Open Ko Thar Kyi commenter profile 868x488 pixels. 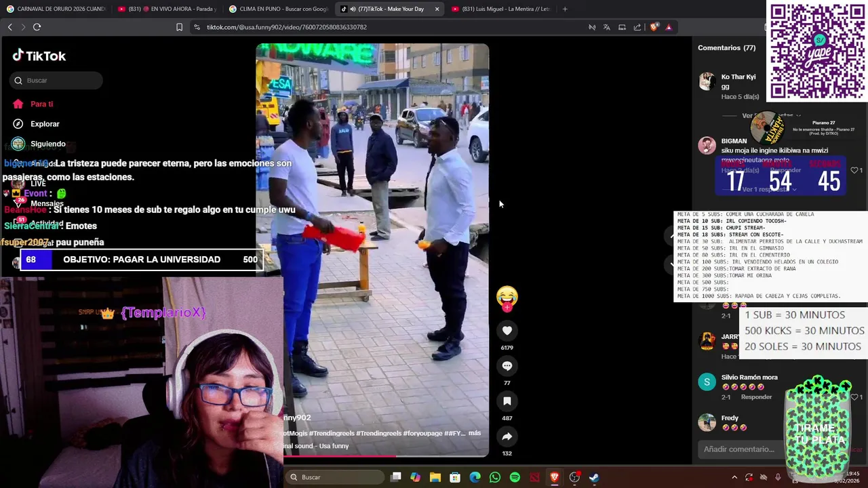pyautogui.click(x=738, y=77)
